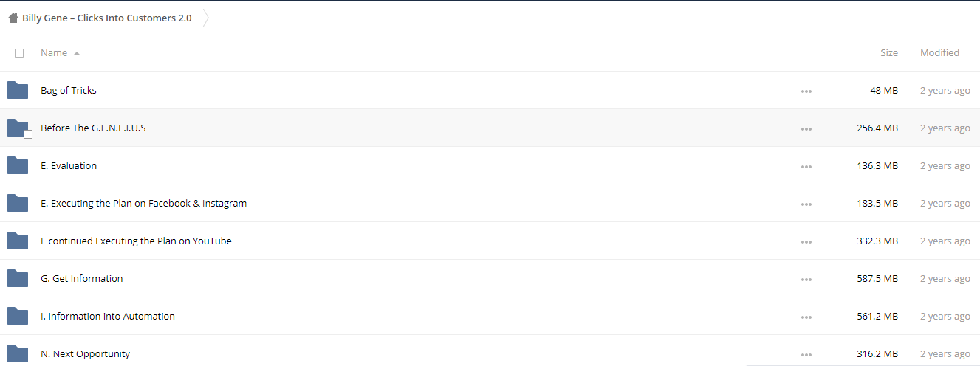
Task: Check the selection box on the Before The G.E.N.E.I.U.S folder
Action: point(28,134)
